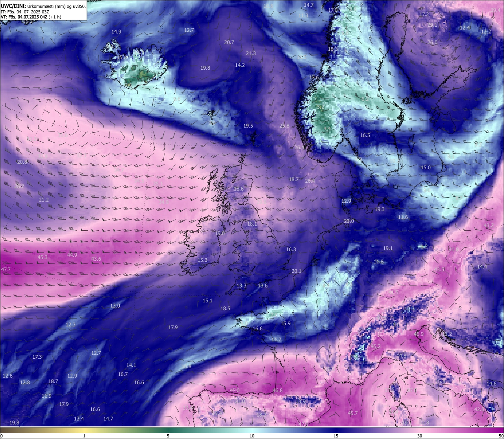Viewport: 504px width, 439px height.
Task: Click the 18.6 value over Scotland
Action: (x=239, y=189)
